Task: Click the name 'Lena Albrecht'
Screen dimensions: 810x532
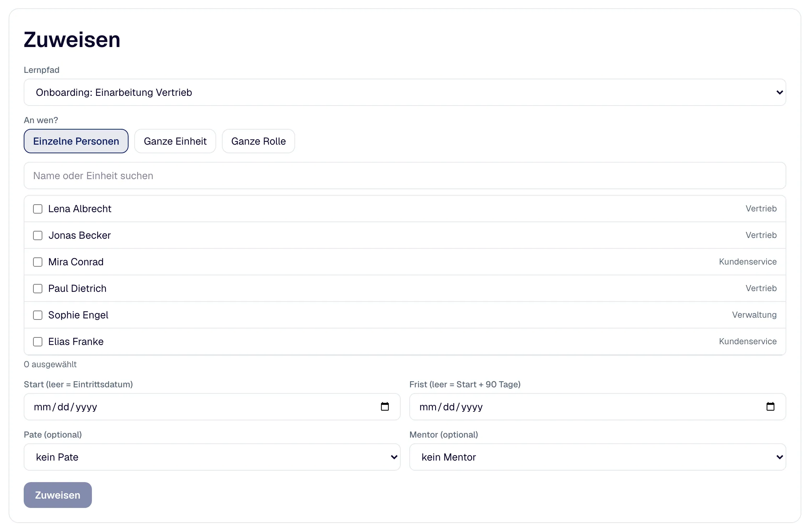Action: pos(80,209)
